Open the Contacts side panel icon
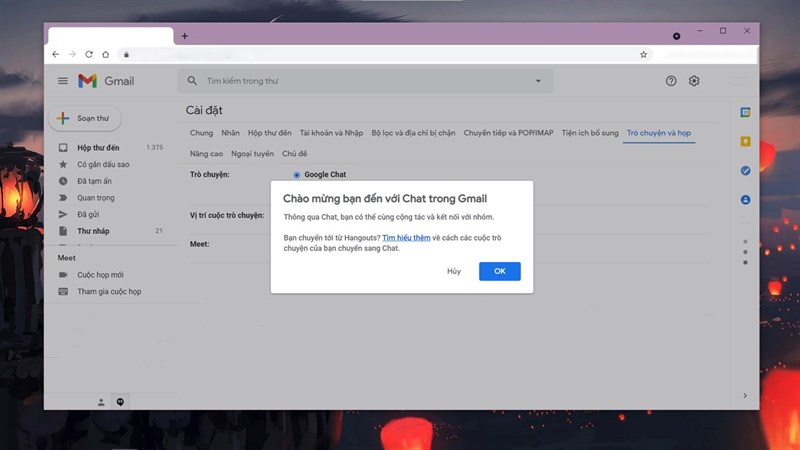The image size is (800, 450). (x=745, y=199)
